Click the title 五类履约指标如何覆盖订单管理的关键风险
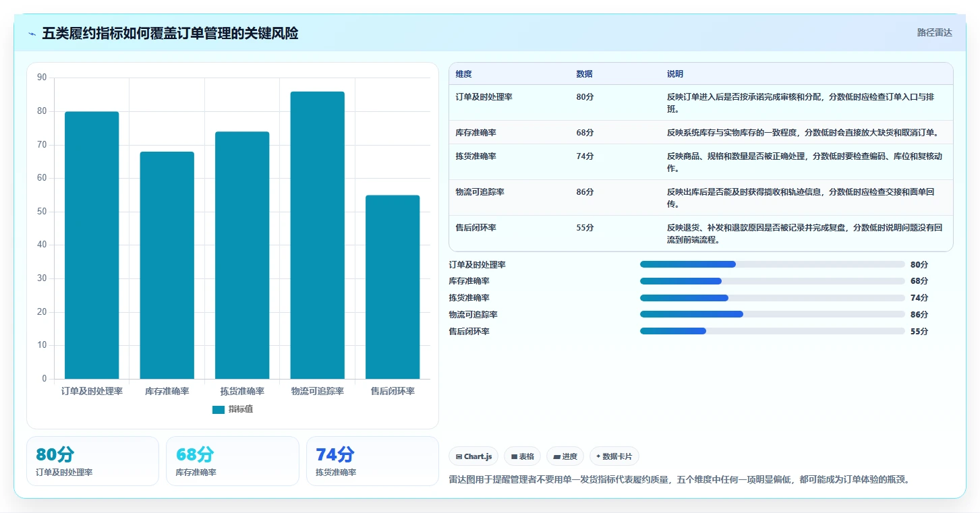980x513 pixels. pos(170,34)
